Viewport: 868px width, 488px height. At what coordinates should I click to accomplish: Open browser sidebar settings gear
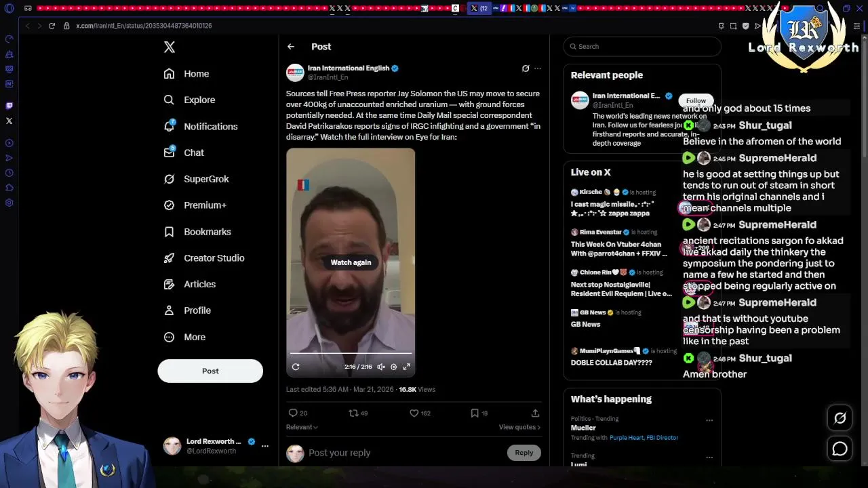9,203
